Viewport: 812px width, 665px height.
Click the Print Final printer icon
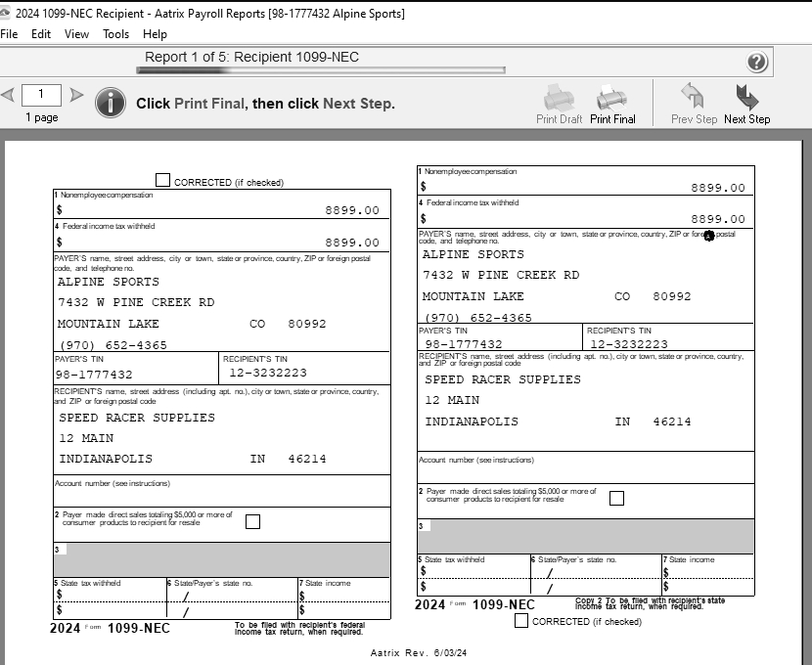(x=611, y=99)
